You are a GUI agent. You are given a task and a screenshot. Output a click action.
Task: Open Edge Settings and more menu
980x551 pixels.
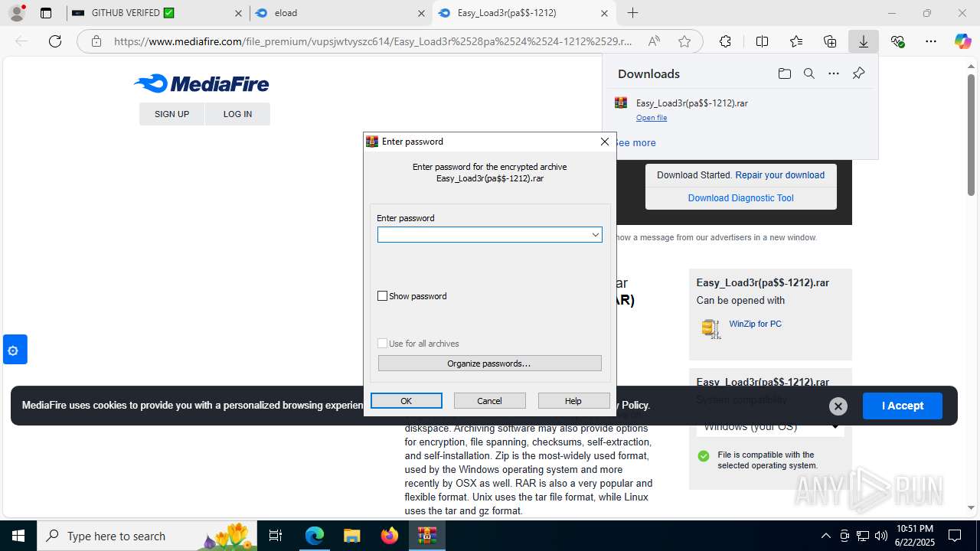point(931,41)
